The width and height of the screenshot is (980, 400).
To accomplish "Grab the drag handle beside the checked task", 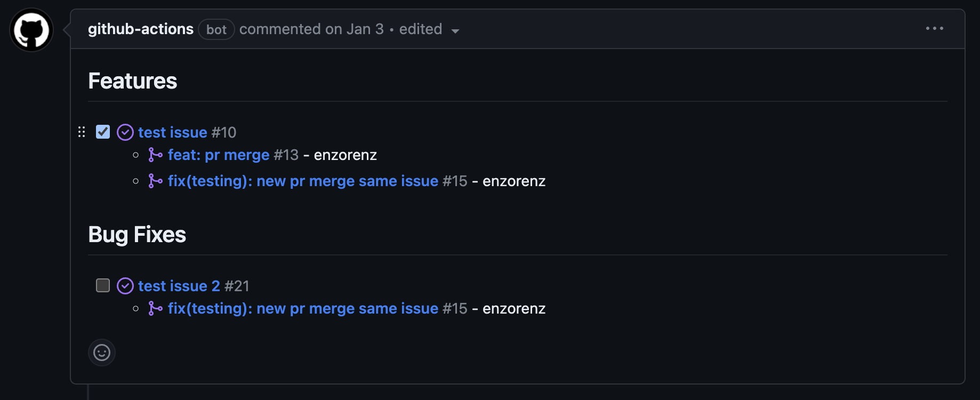I will tap(81, 132).
